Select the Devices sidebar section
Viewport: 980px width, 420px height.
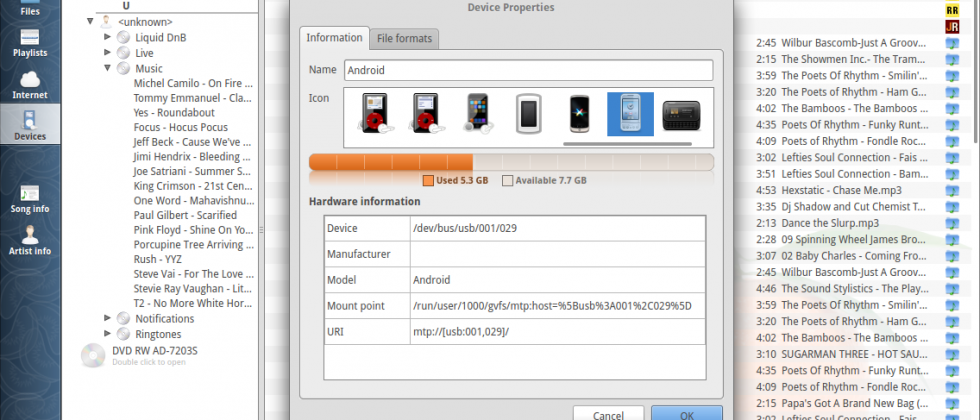coord(30,125)
